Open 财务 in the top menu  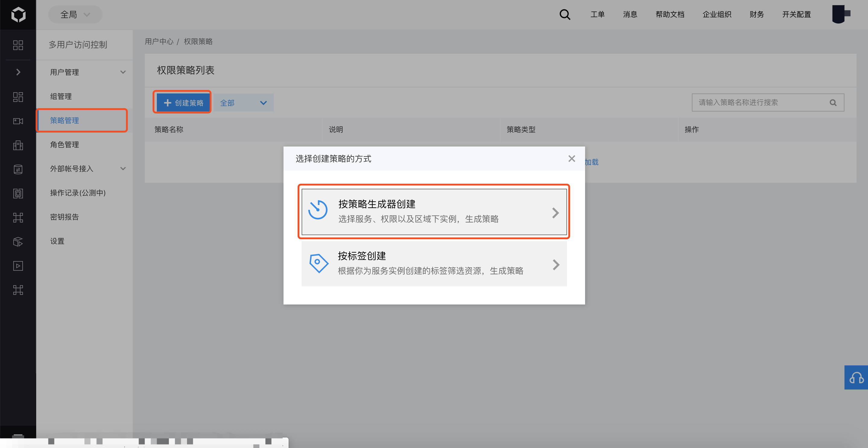pos(756,14)
